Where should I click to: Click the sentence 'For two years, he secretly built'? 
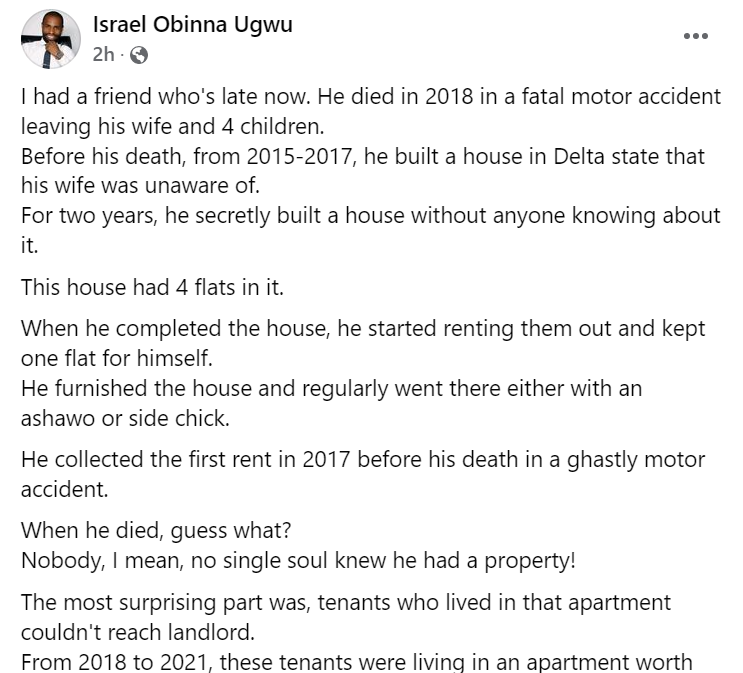pyautogui.click(x=371, y=216)
